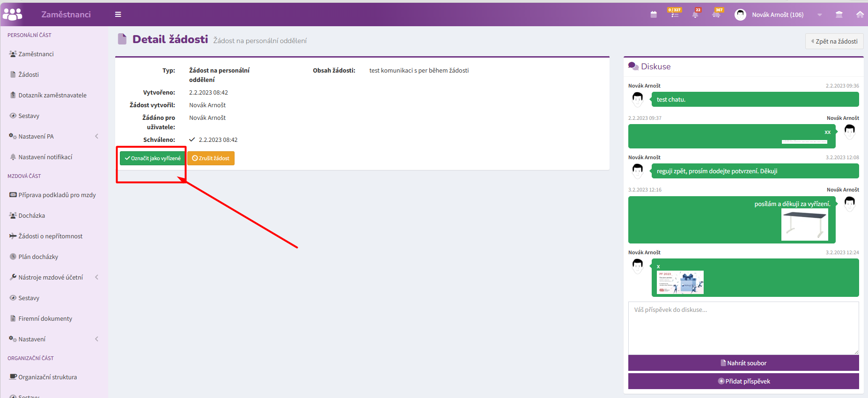Viewport: 868px width, 398px height.
Task: Open the double-bell alerts icon with badge 367
Action: click(716, 14)
